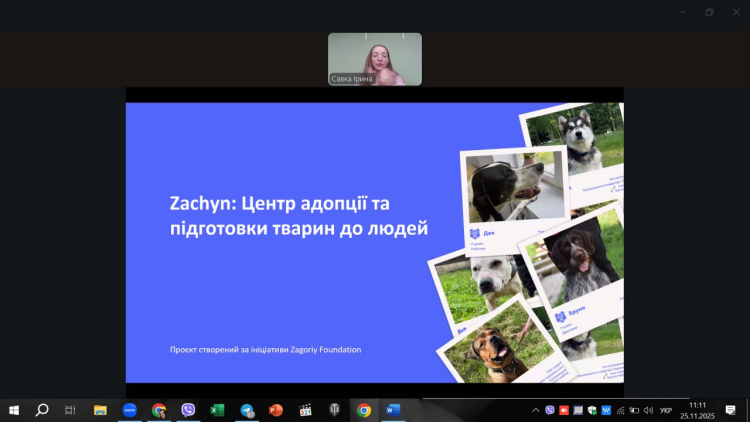Image resolution: width=750 pixels, height=422 pixels.
Task: Select Савка Ірина's video thumbnail
Action: (375, 59)
